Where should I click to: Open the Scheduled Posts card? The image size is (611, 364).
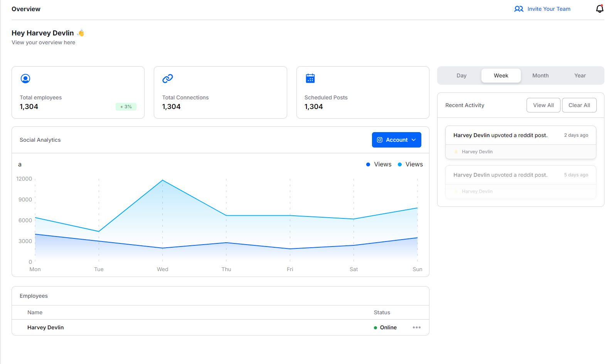(x=363, y=92)
